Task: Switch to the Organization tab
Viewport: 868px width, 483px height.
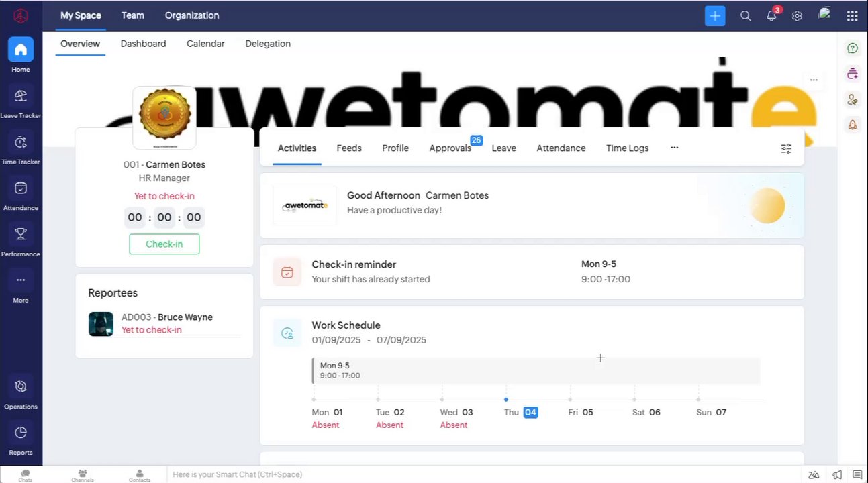Action: coord(192,15)
